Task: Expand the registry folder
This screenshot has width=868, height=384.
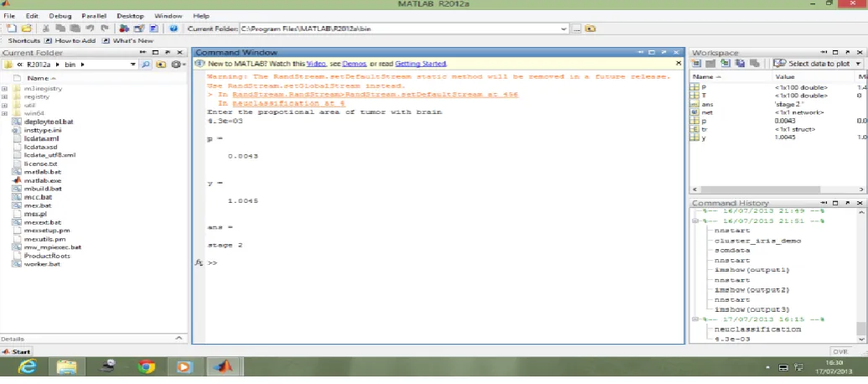Action: point(4,96)
